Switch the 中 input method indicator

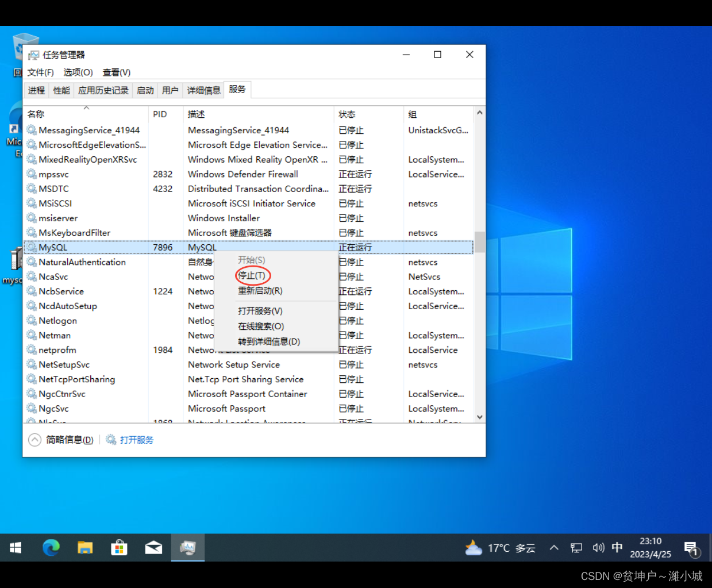point(617,548)
